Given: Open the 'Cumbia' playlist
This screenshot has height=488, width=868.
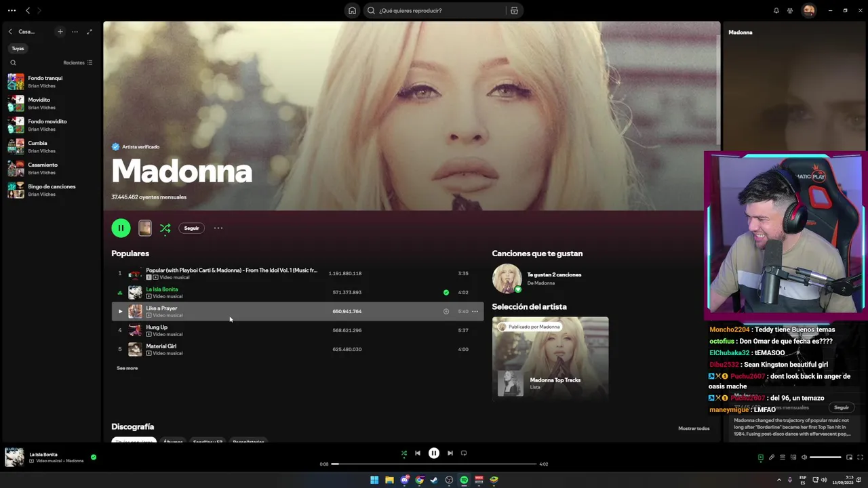Looking at the screenshot, I should tap(51, 146).
